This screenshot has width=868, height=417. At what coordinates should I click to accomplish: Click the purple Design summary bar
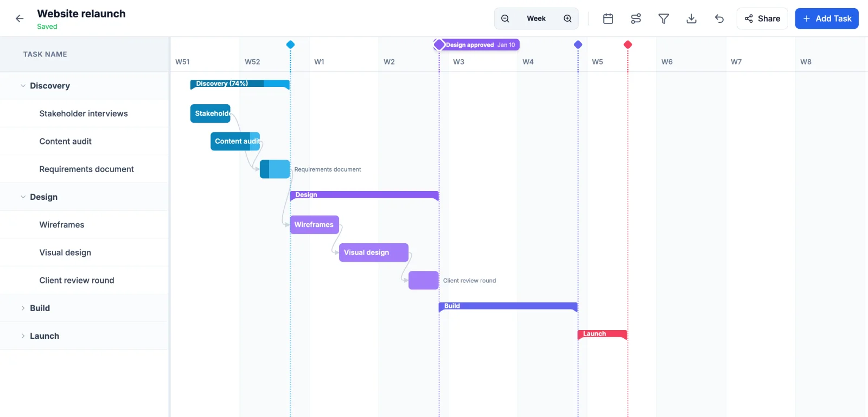coord(365,195)
